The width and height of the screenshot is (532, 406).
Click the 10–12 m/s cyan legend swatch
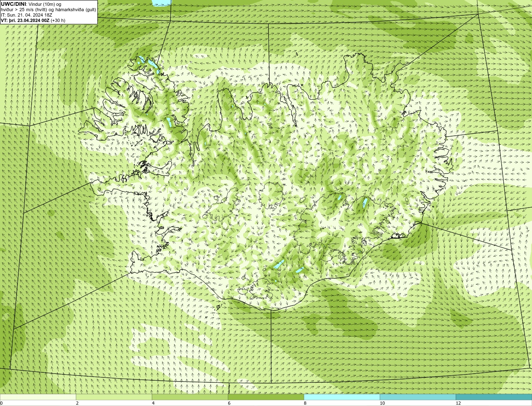(418, 397)
